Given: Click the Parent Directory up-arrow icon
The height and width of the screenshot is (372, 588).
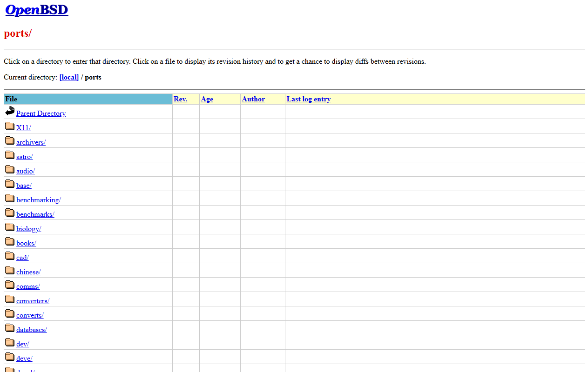Looking at the screenshot, I should (10, 110).
